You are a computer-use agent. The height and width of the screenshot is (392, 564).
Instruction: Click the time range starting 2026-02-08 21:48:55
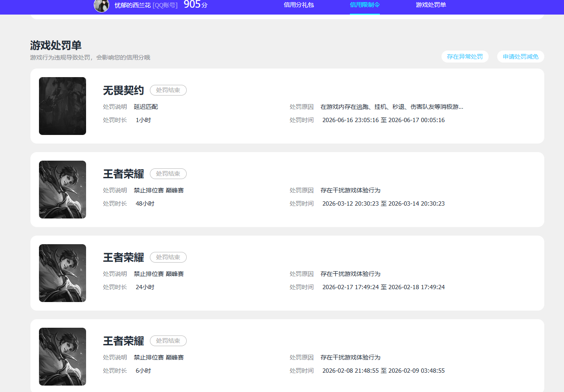click(x=383, y=371)
